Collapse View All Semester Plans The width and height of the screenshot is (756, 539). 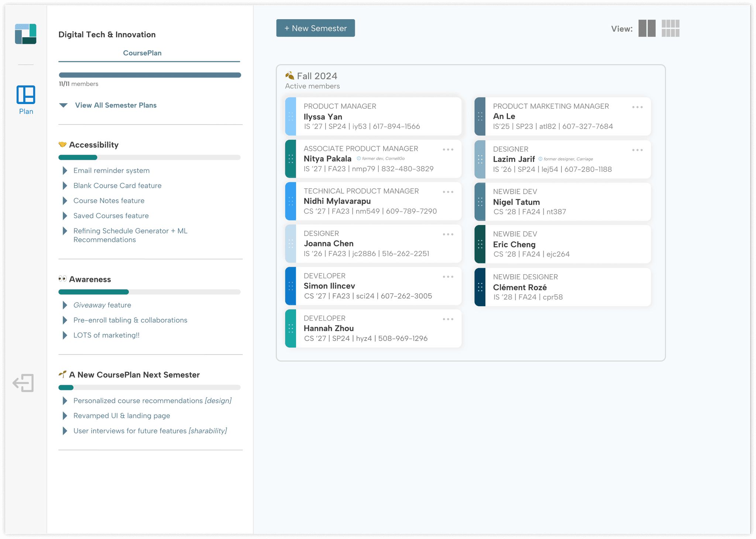pos(63,106)
